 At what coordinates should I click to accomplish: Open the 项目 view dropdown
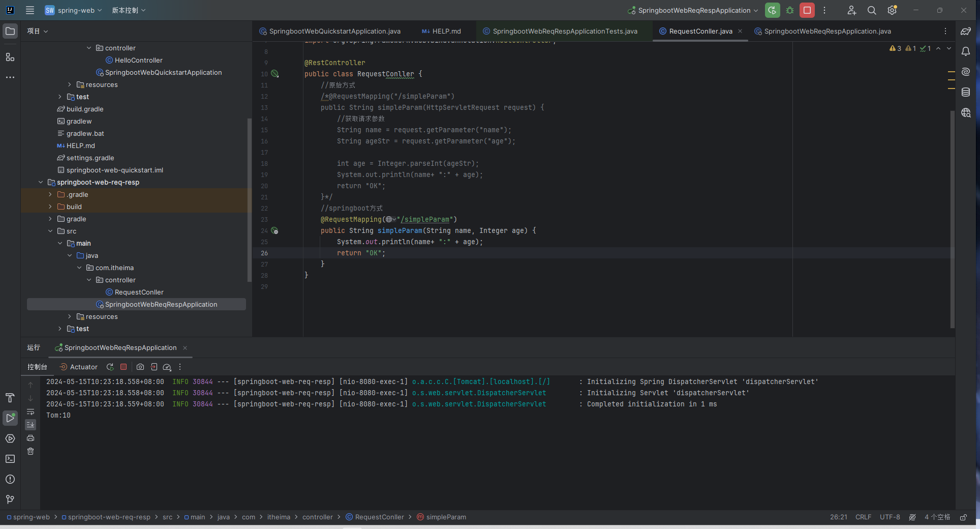[38, 31]
